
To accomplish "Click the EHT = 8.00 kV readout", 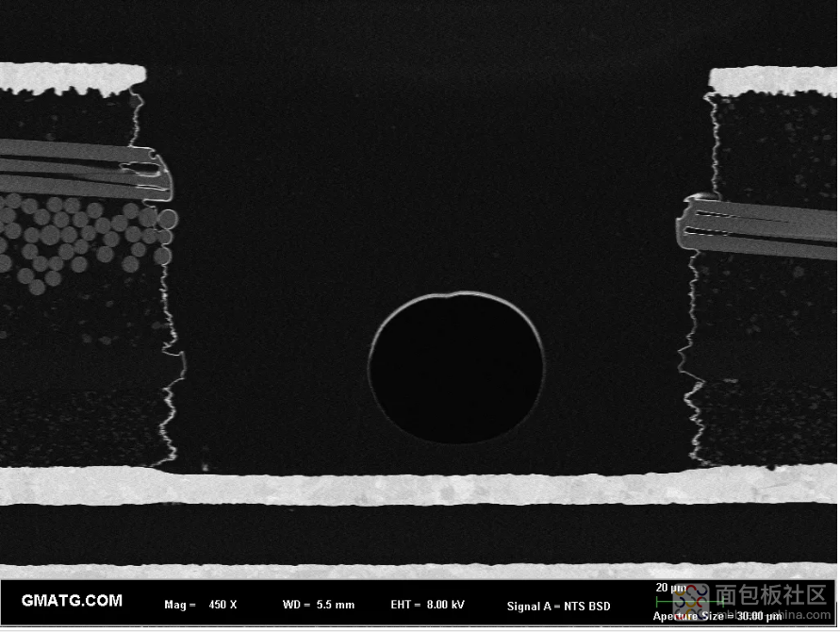I will (x=427, y=605).
